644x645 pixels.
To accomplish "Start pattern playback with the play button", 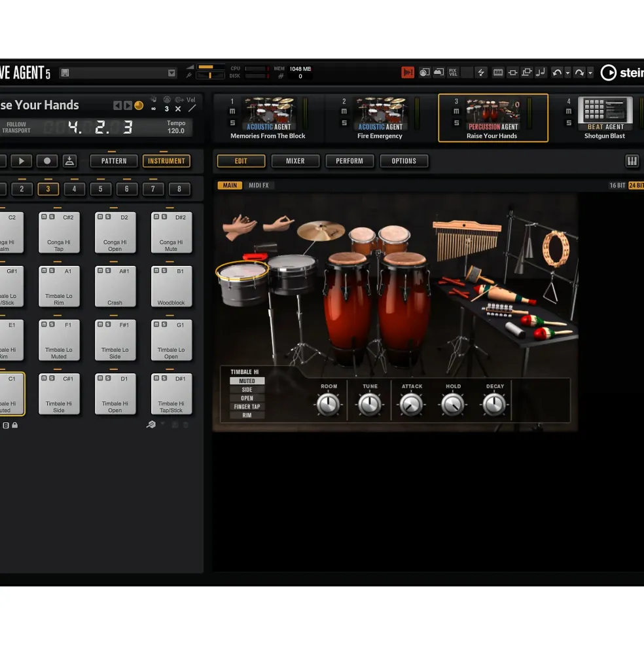I will pyautogui.click(x=22, y=161).
